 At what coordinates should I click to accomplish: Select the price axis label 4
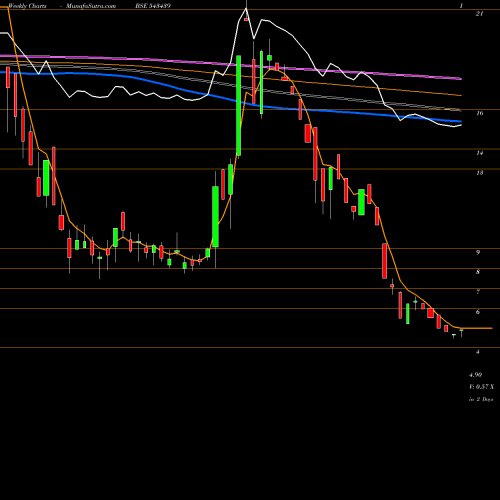[x=478, y=352]
